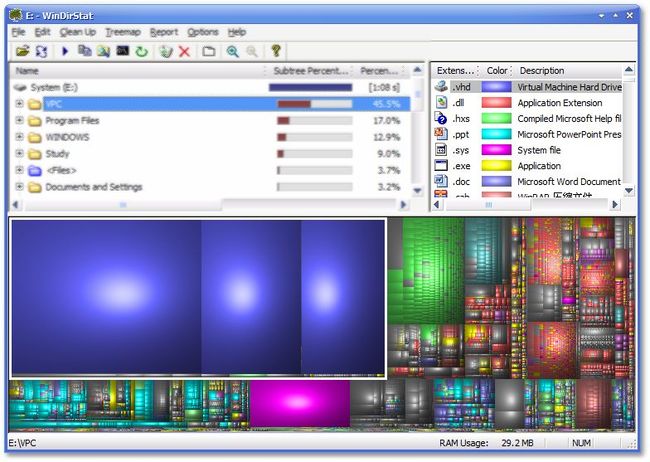
Task: Sort by the Extension column header
Action: pos(455,71)
